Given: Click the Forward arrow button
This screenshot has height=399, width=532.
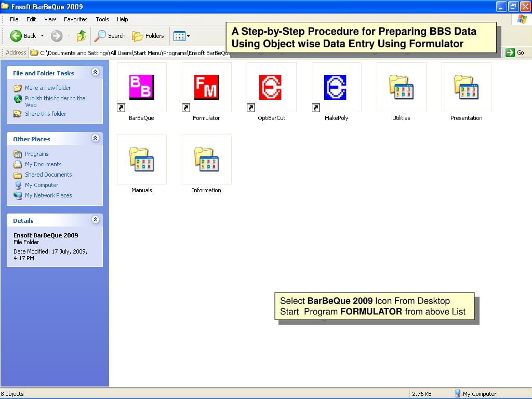Looking at the screenshot, I should click(x=57, y=36).
